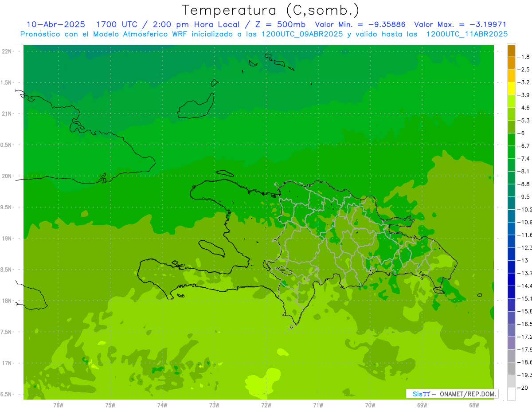Click the -2.5 legend value
532x411 pixels.
click(524, 70)
